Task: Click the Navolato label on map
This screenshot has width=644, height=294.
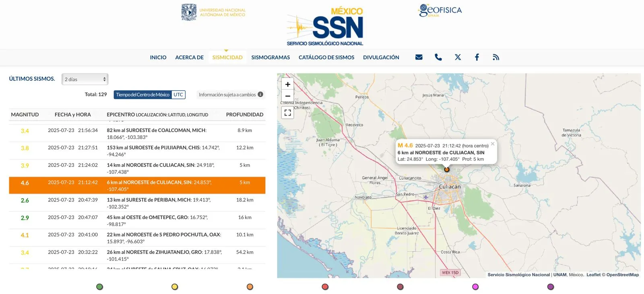Action: click(x=363, y=197)
